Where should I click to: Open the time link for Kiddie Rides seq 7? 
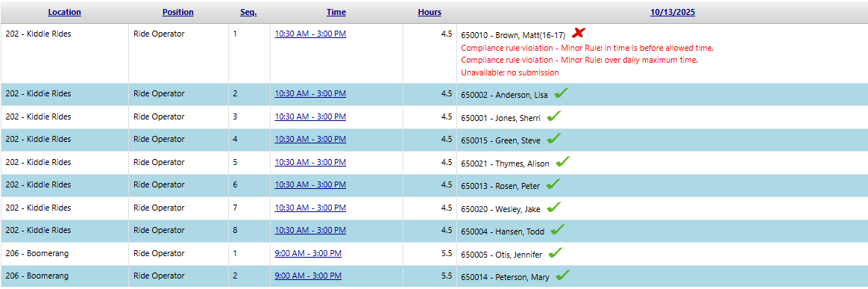point(310,208)
